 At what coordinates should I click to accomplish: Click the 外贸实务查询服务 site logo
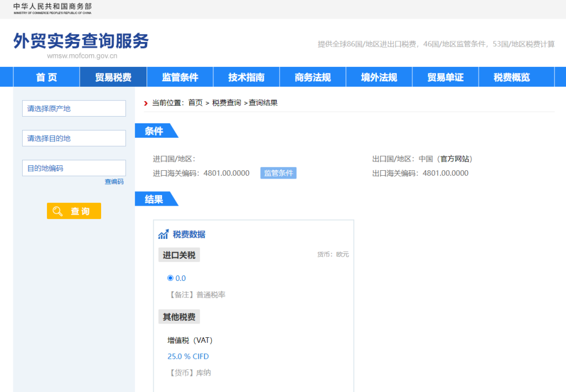[x=81, y=41]
